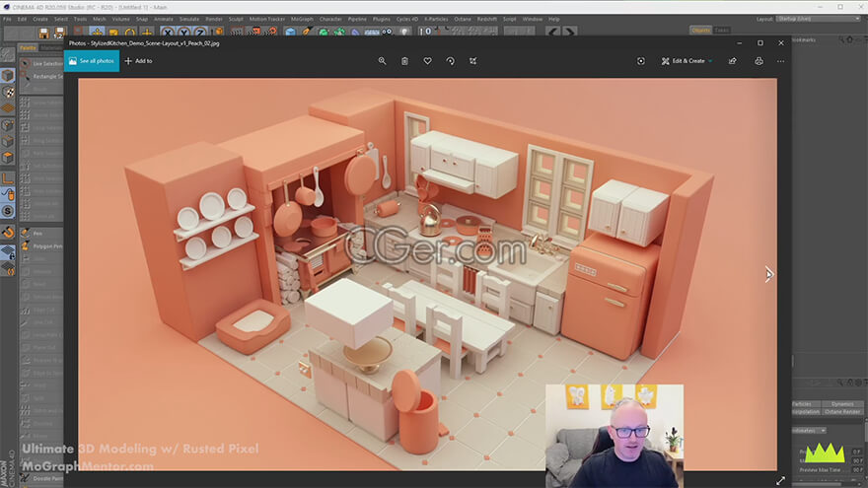Screen dimensions: 868x488
Task: Click the spline pen icon in top toolbar
Action: point(306,33)
